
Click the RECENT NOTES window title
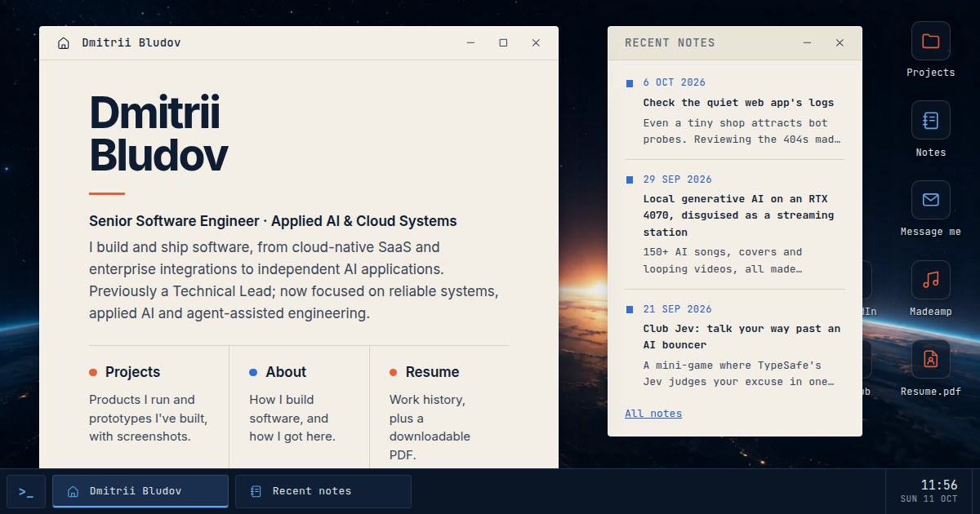pyautogui.click(x=670, y=42)
